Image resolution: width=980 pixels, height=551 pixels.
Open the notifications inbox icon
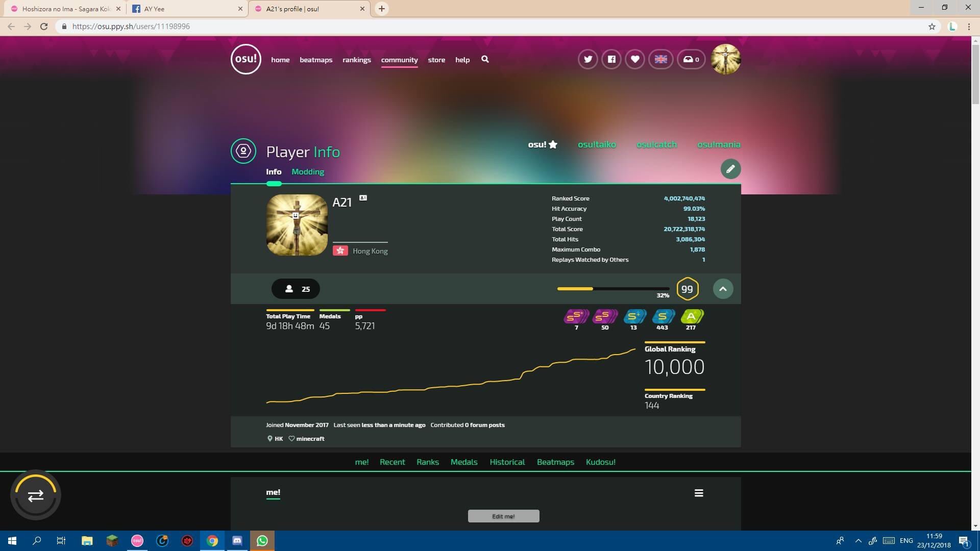click(691, 59)
